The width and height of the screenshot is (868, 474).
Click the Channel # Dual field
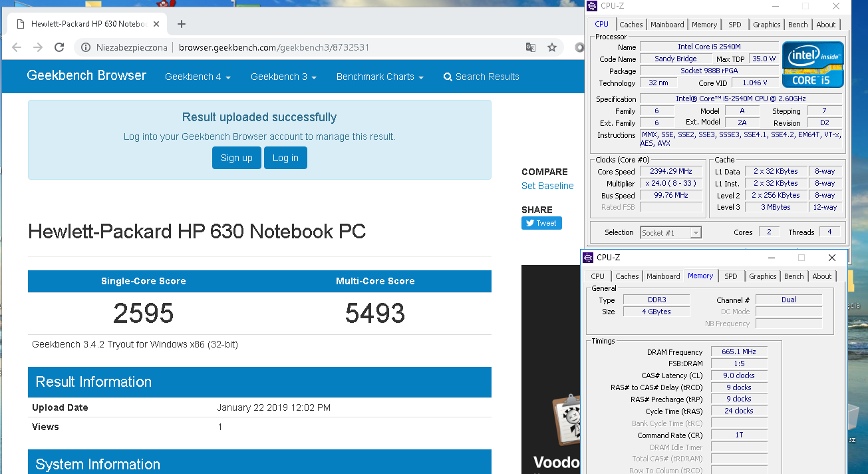pyautogui.click(x=789, y=300)
